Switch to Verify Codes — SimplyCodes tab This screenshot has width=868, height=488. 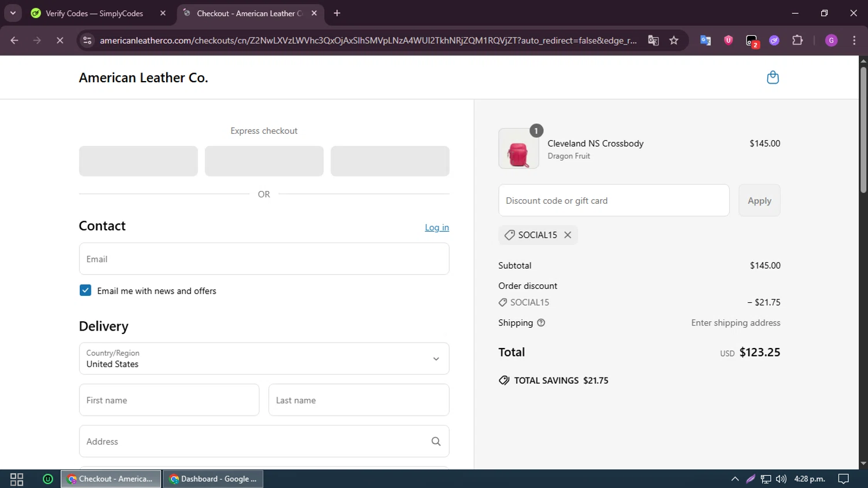[99, 13]
